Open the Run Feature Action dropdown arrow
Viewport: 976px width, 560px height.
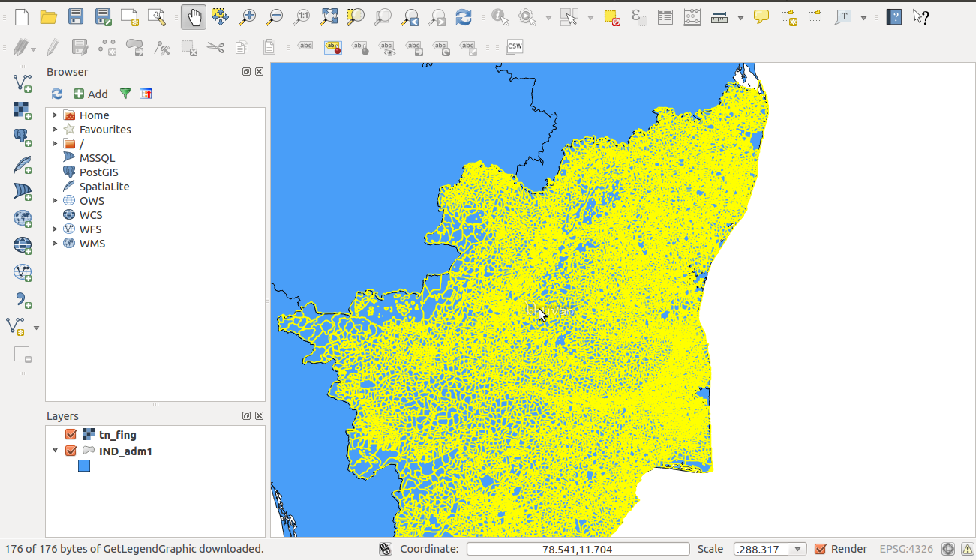click(x=548, y=17)
